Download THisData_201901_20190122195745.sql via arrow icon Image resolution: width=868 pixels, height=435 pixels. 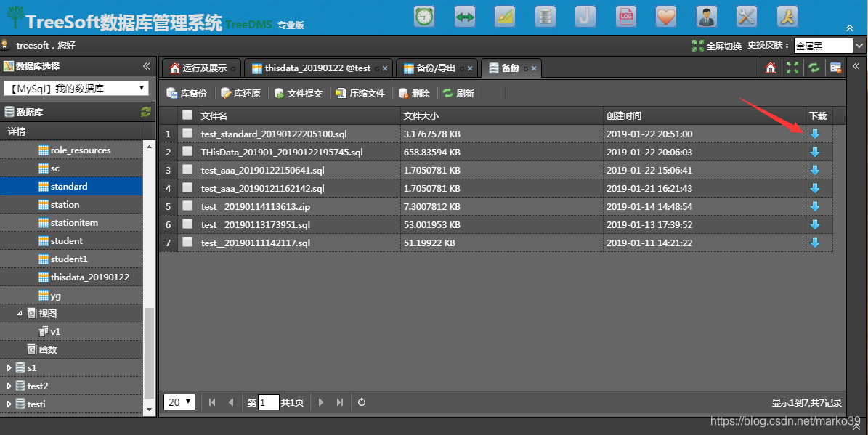tap(815, 152)
